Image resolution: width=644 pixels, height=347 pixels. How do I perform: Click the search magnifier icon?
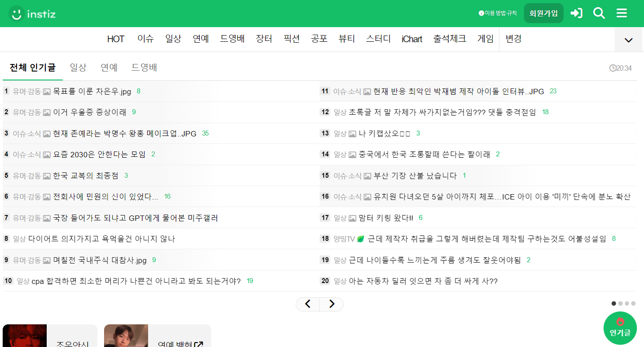coord(599,13)
